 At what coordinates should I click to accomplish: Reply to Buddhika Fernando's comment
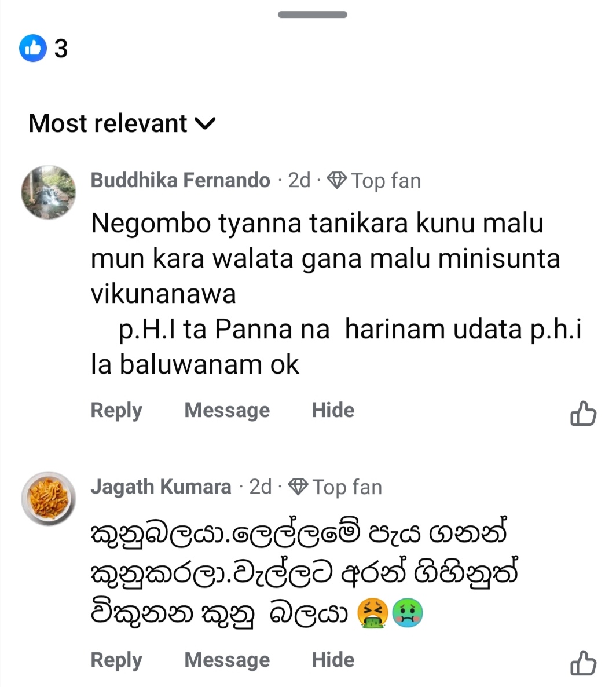click(x=116, y=410)
